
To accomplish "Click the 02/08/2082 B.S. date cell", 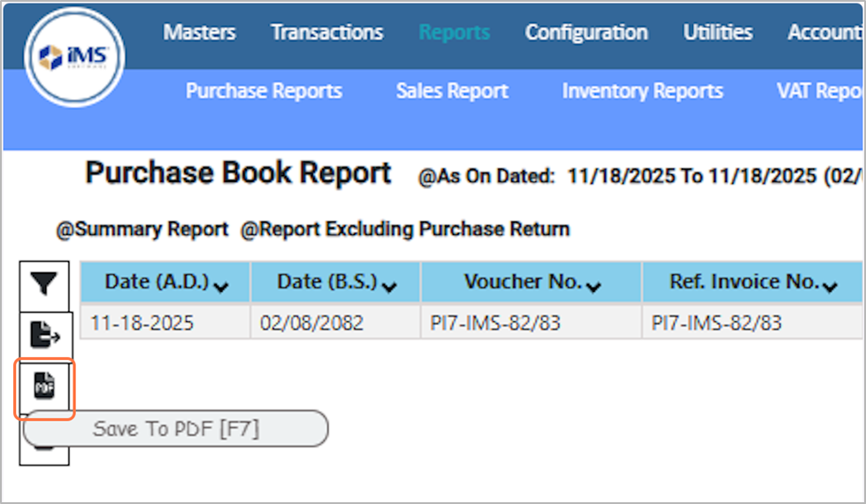I will 311,323.
